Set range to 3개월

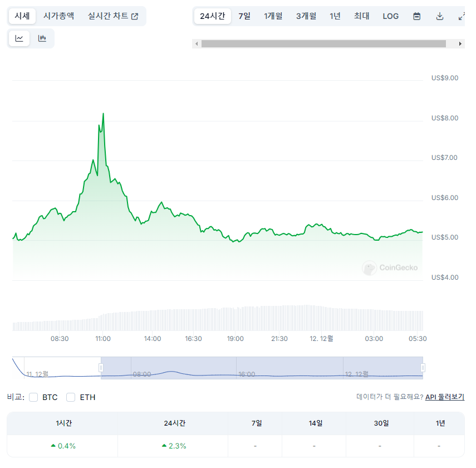306,16
